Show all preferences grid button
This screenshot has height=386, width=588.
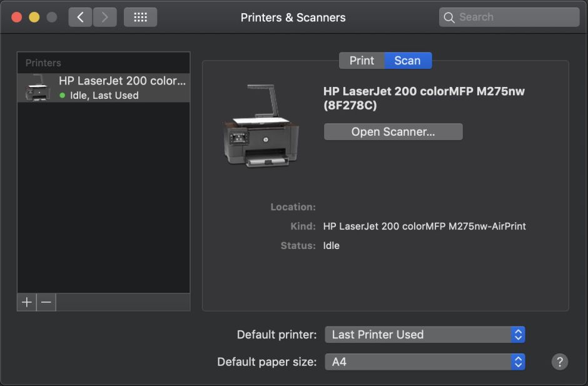coord(140,17)
